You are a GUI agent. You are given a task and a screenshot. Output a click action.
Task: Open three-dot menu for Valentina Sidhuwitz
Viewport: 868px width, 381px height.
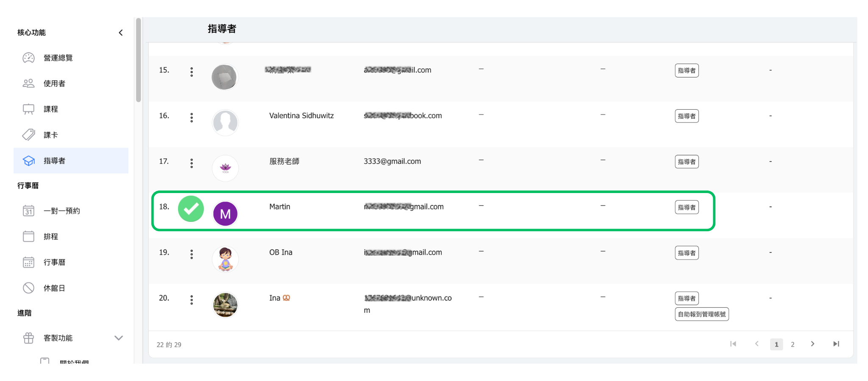[x=192, y=118]
